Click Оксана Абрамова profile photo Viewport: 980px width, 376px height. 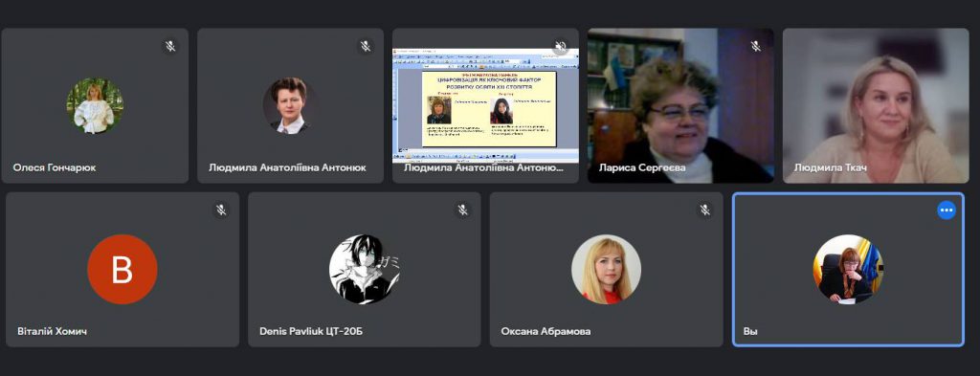606,269
